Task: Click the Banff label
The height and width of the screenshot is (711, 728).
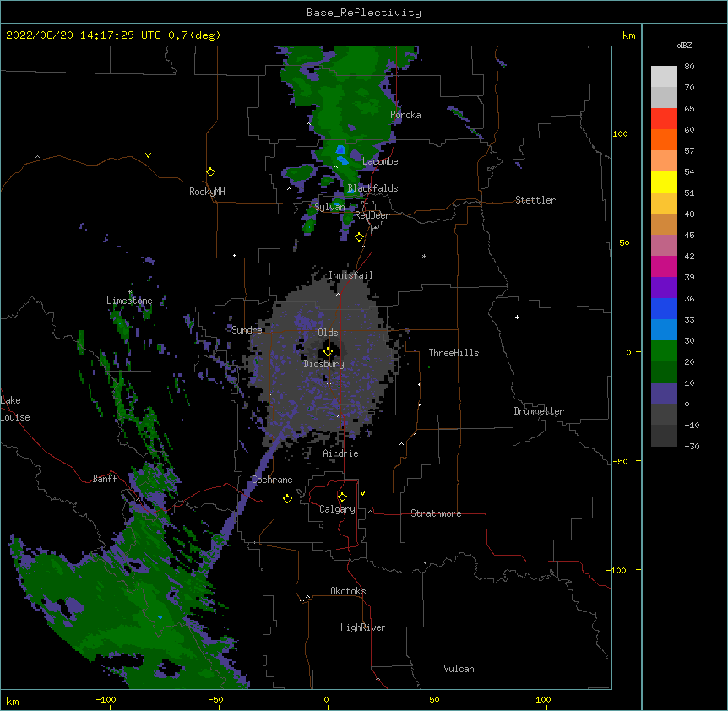Action: click(x=105, y=479)
